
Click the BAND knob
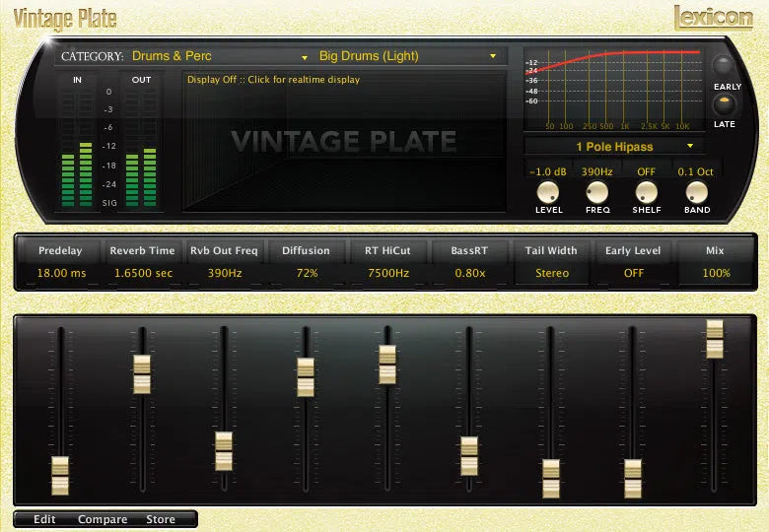point(696,192)
